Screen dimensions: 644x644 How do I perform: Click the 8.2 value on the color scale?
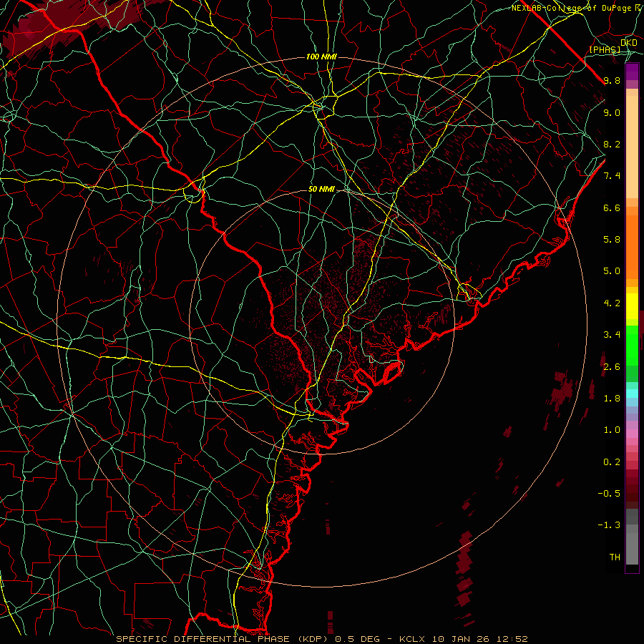point(612,144)
